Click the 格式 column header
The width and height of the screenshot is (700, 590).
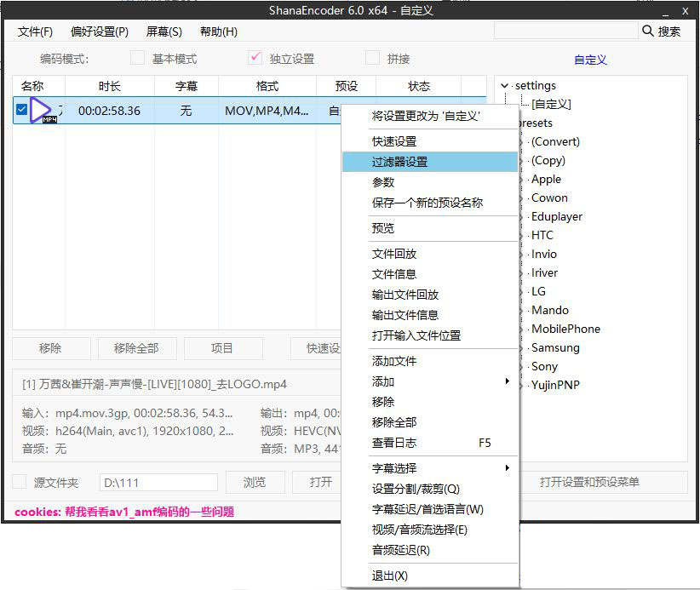pyautogui.click(x=267, y=86)
